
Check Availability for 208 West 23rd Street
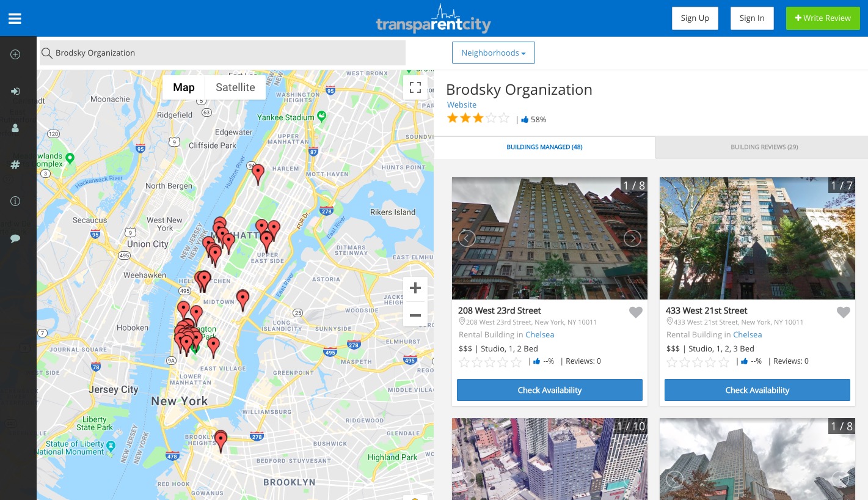coord(550,390)
